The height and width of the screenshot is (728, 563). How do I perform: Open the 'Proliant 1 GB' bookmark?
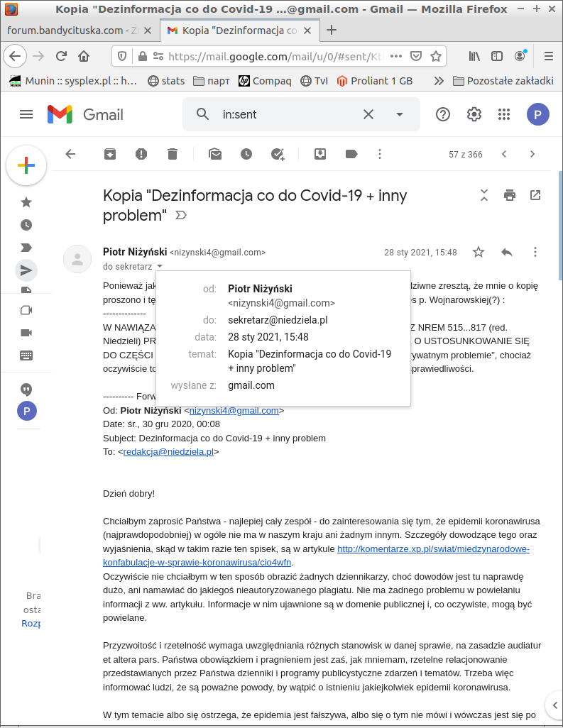[x=374, y=81]
